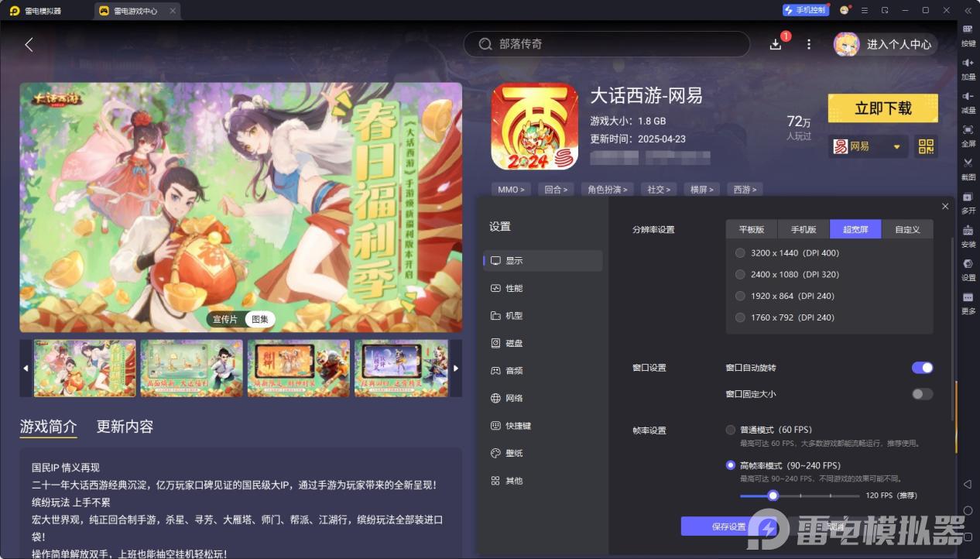Expand the 网易 channel dropdown

click(868, 146)
